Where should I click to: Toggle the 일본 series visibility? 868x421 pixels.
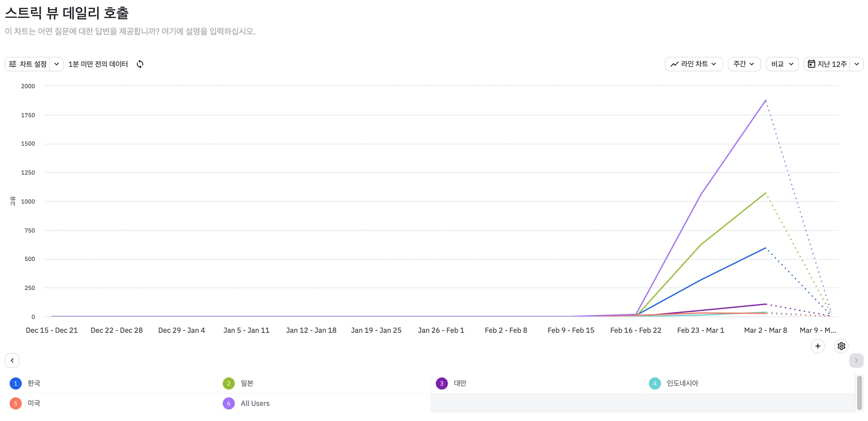pyautogui.click(x=247, y=383)
